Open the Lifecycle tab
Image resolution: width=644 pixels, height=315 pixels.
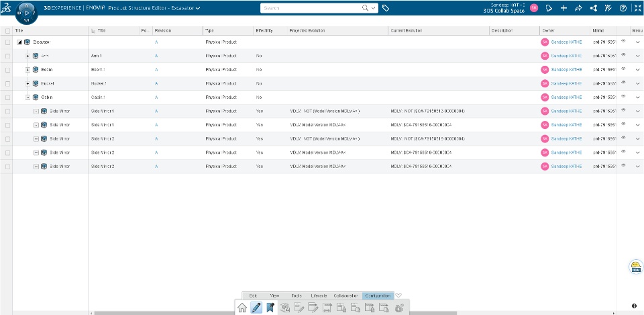point(319,296)
